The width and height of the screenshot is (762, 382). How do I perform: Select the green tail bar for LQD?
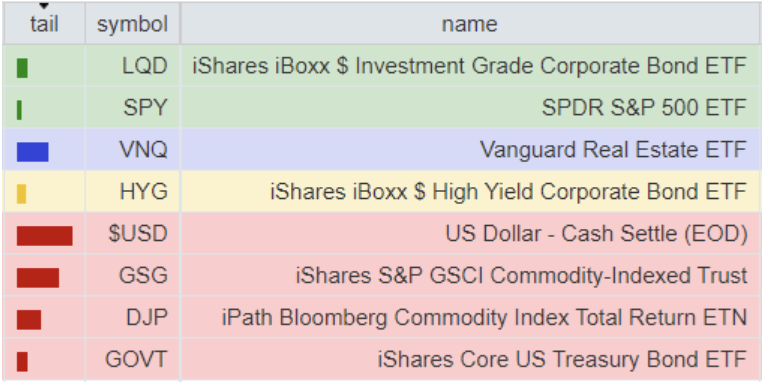(22, 68)
